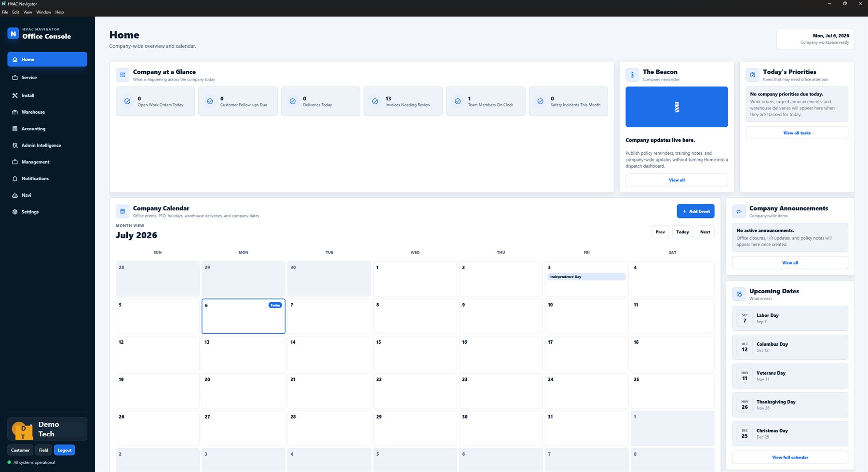Switch to the Customer view button
The width and height of the screenshot is (868, 472).
(20, 450)
